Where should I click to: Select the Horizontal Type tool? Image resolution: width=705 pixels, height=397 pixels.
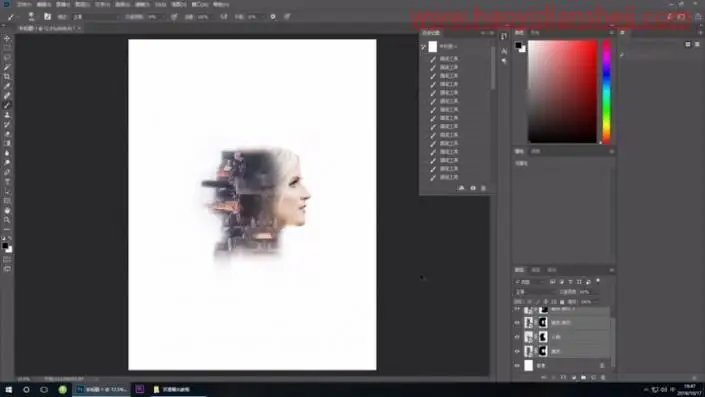pos(7,182)
